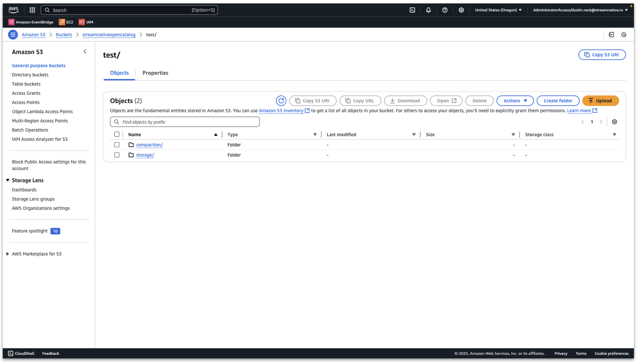Switch to the Properties tab
Screen dimensions: 639x364
click(x=155, y=73)
